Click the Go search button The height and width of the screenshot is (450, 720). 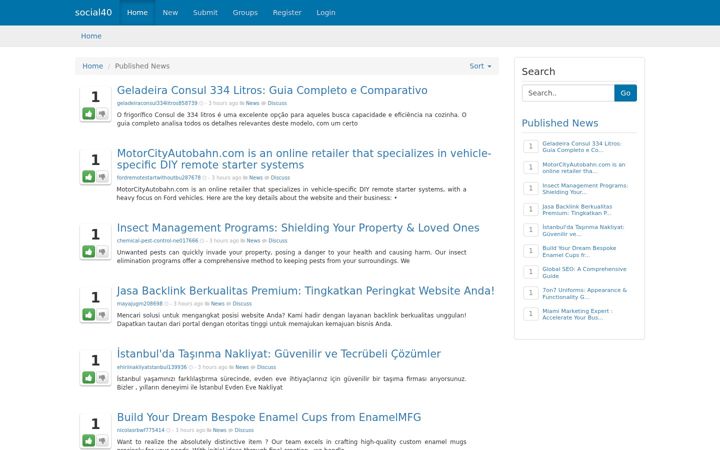point(625,93)
